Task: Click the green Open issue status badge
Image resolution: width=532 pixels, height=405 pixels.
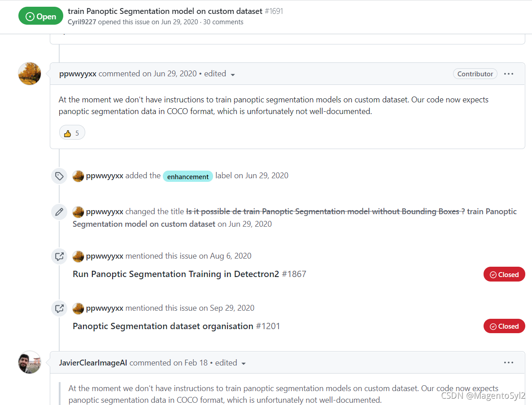Action: coord(41,16)
